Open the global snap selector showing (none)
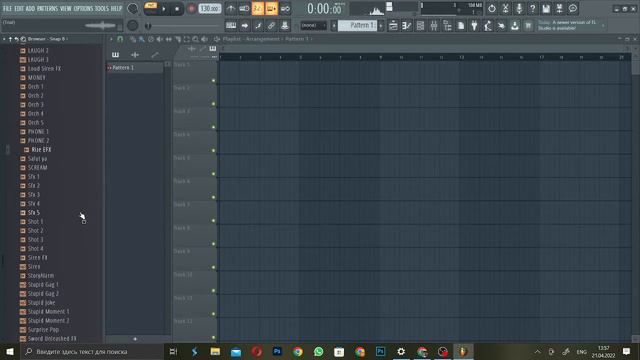 pos(313,26)
